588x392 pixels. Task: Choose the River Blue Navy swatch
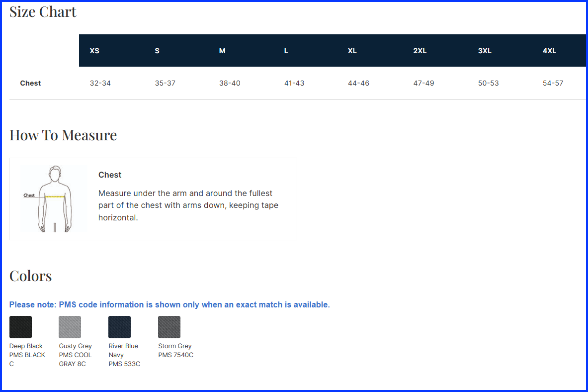[119, 327]
